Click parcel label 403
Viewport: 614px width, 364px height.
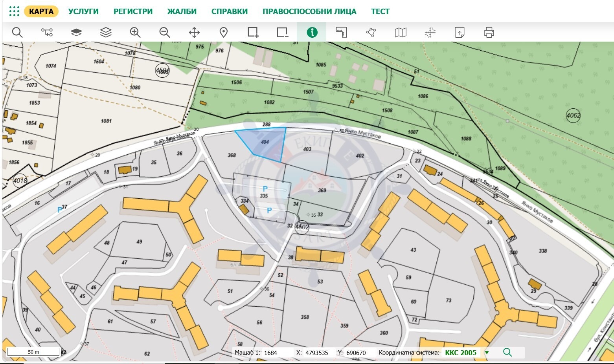tap(307, 149)
